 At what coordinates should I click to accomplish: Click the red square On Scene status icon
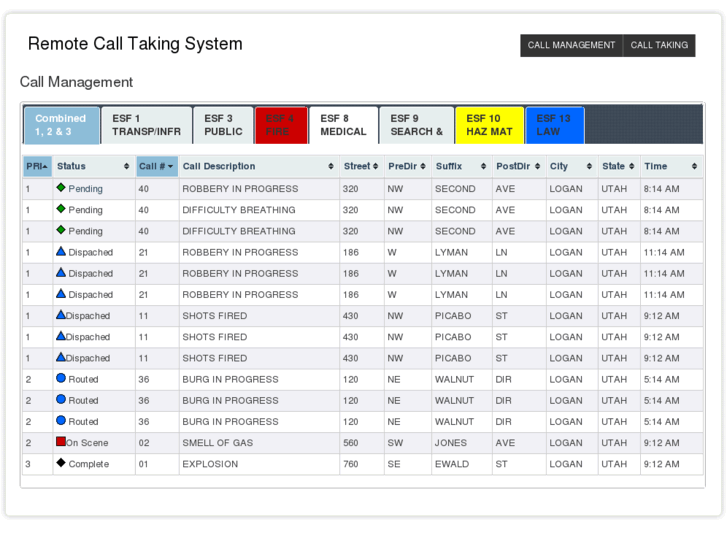tap(61, 442)
